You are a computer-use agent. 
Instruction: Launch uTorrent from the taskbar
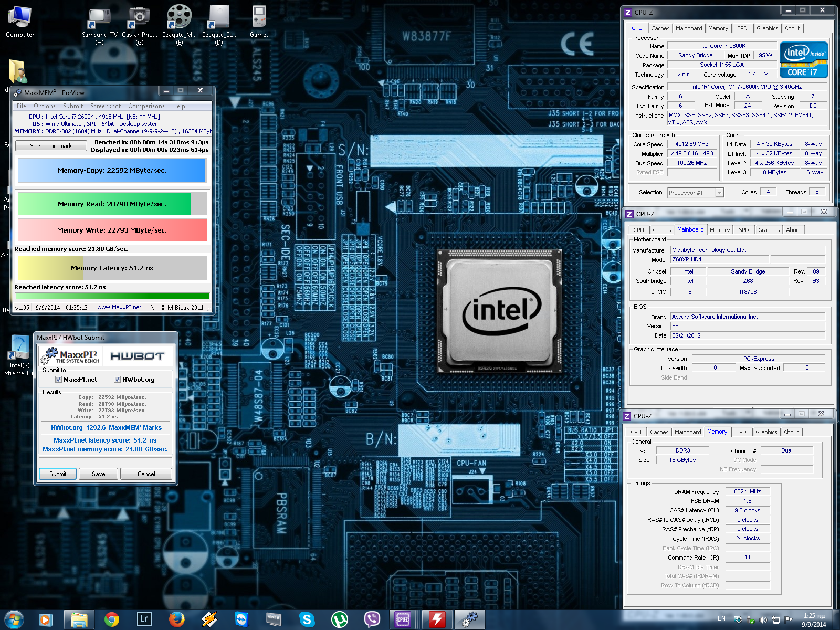tap(340, 620)
